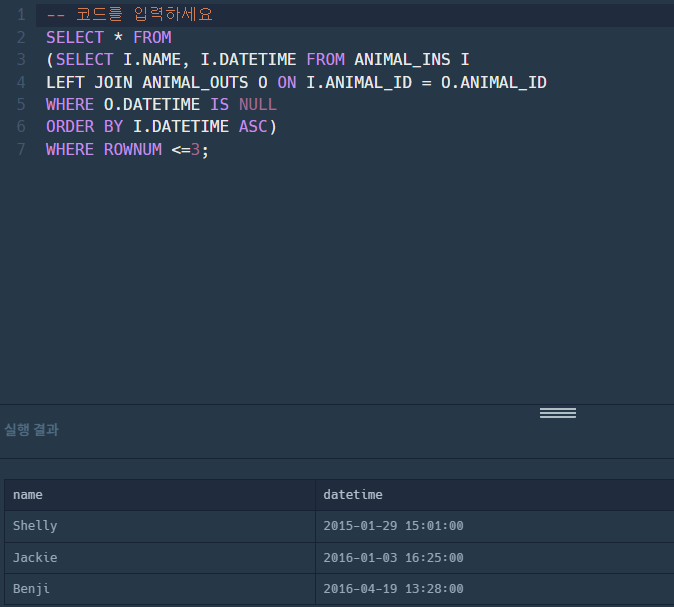674x607 pixels.
Task: Click the ANIMAL_INS table name
Action: 402,59
